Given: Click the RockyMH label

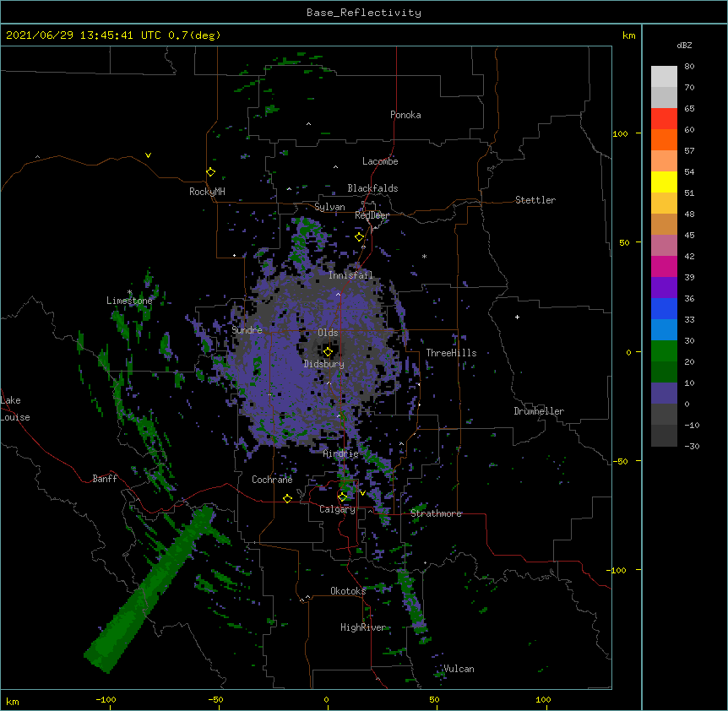Looking at the screenshot, I should pos(207,192).
